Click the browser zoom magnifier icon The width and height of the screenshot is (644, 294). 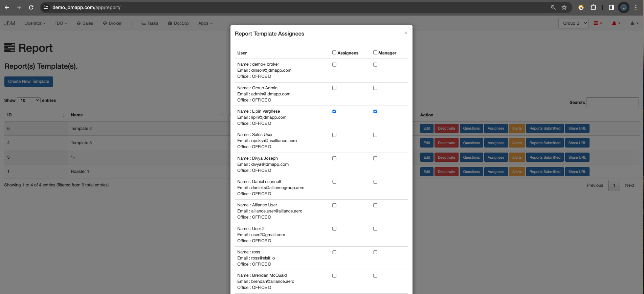coord(553,7)
